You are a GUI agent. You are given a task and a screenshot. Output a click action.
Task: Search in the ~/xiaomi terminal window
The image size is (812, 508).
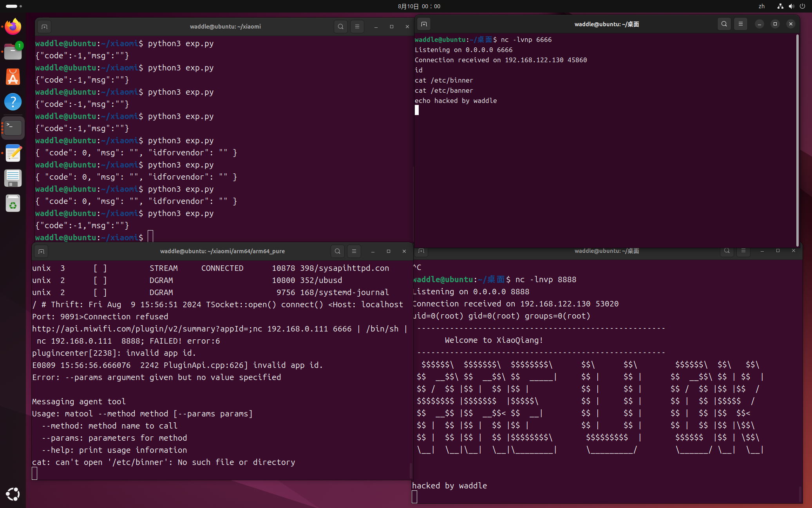340,27
